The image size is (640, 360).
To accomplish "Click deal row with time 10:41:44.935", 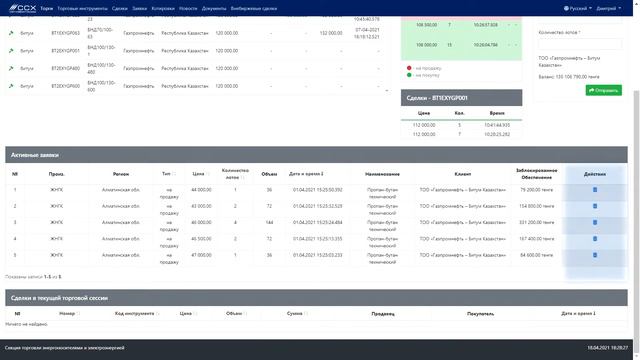I will click(x=461, y=125).
